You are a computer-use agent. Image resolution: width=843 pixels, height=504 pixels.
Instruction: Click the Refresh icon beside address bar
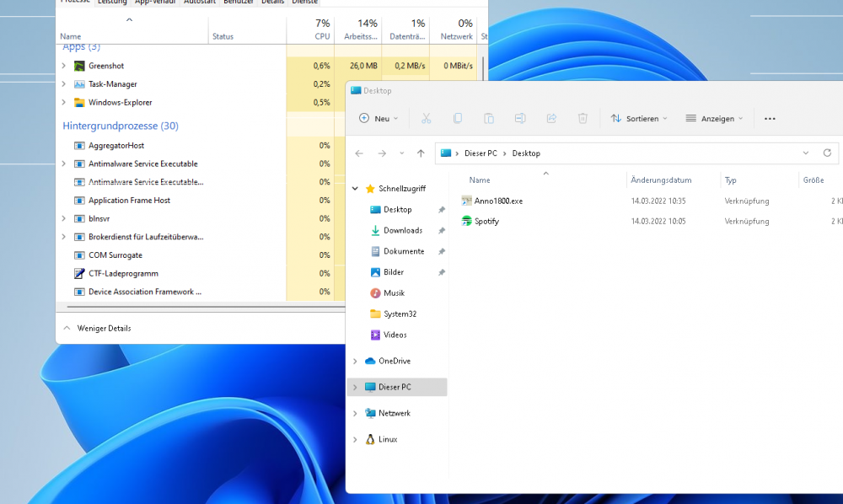827,153
